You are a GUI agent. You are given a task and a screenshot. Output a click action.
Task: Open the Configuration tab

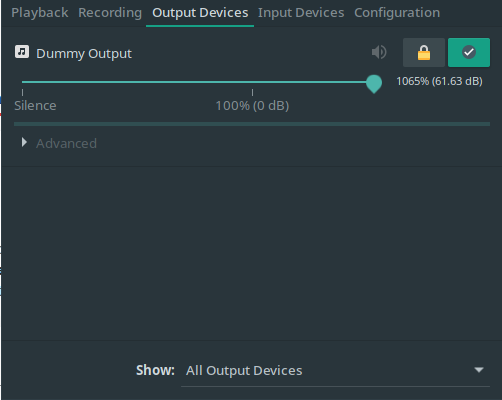click(x=397, y=13)
